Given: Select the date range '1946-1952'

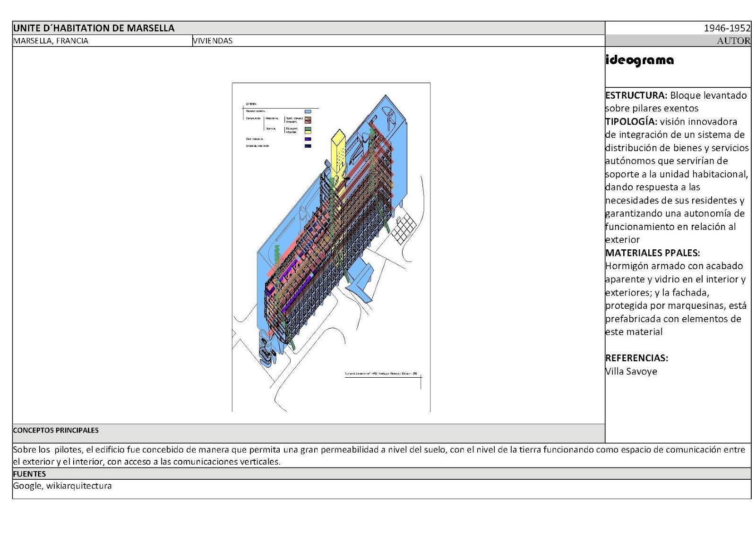Looking at the screenshot, I should pos(727,28).
